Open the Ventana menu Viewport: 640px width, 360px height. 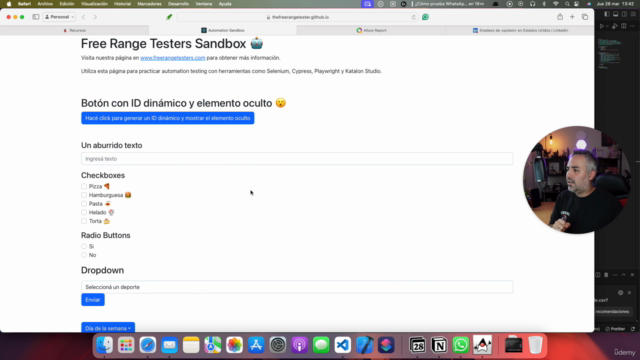pyautogui.click(x=204, y=4)
